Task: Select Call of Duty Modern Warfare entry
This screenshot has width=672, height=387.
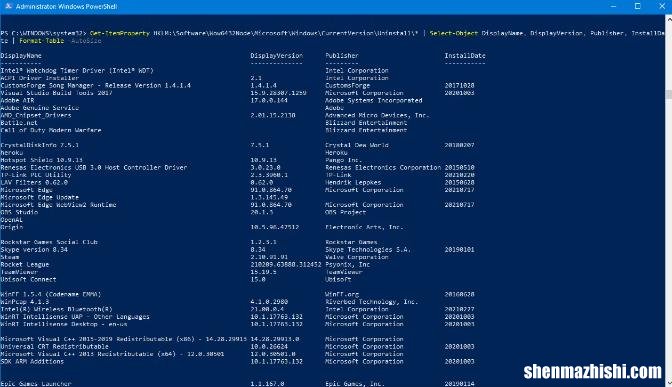Action: (51, 130)
